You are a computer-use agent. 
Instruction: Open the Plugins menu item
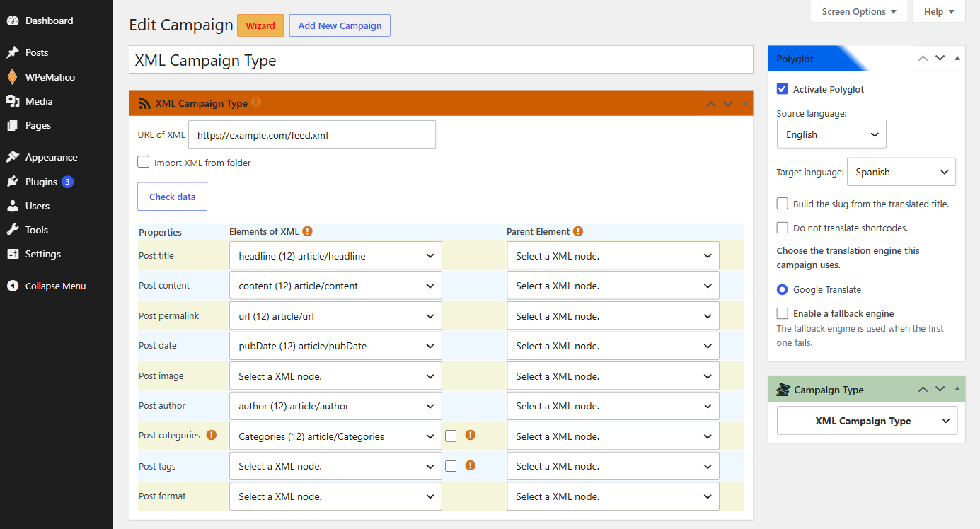tap(57, 182)
